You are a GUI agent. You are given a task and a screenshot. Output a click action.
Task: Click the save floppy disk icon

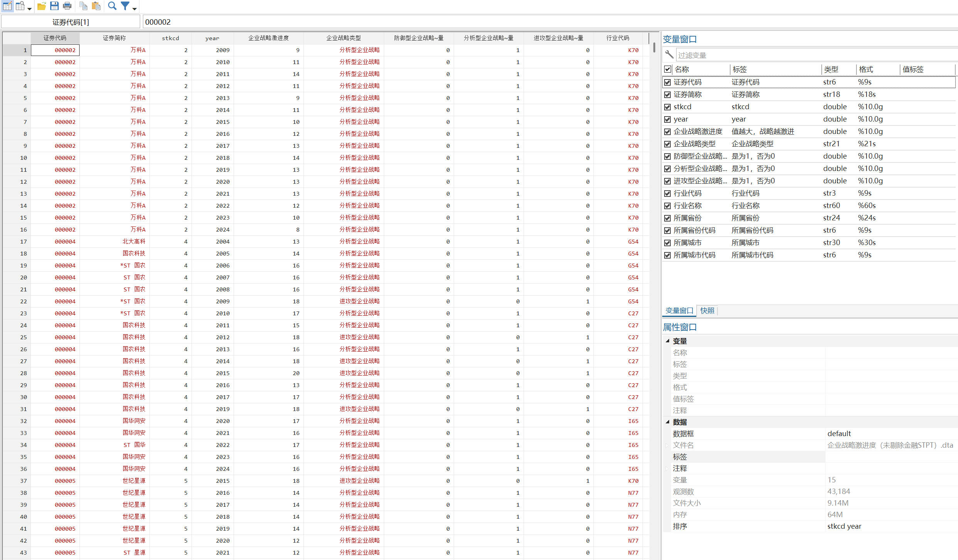[x=54, y=6]
